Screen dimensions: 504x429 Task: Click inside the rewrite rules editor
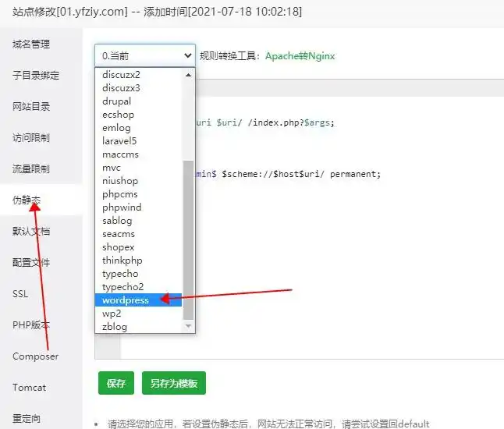tap(351, 257)
